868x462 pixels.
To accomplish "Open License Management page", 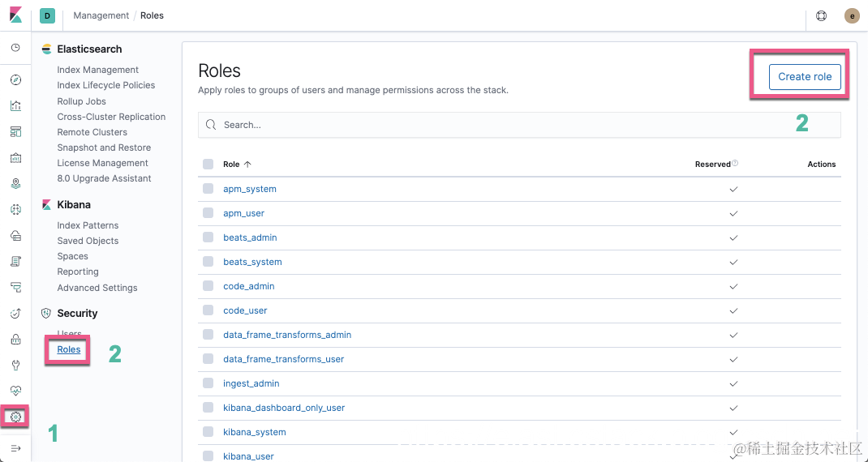I will tap(102, 163).
